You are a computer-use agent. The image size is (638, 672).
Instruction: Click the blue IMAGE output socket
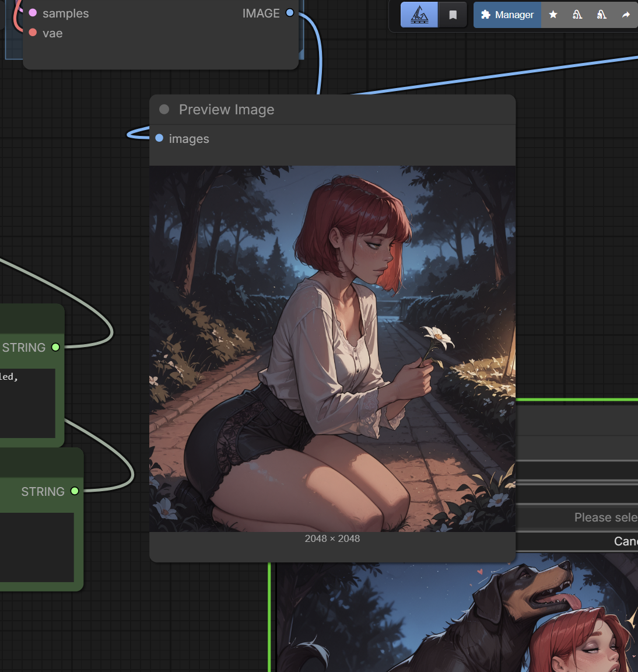point(290,13)
